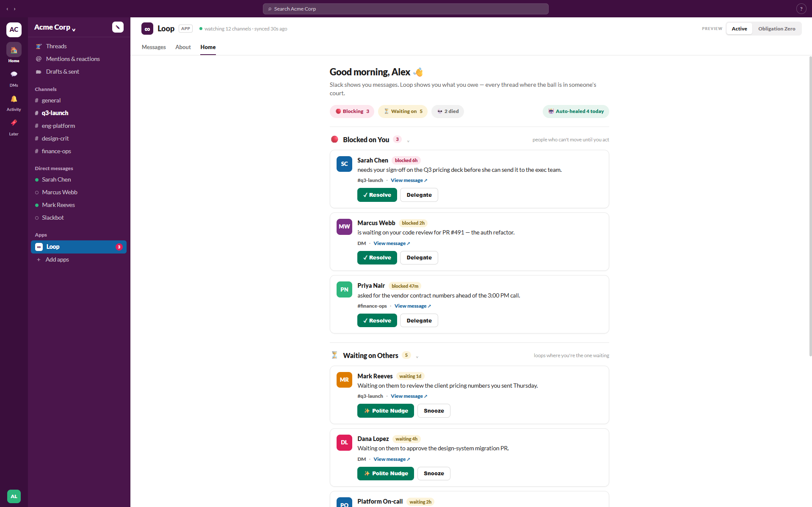Open the #general channel
812x507 pixels.
tap(79, 100)
